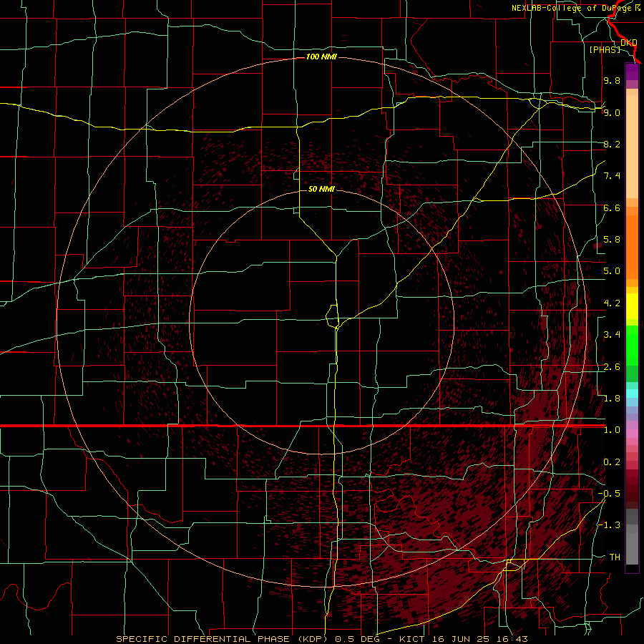Screen dimensions: 644x644
Task: Click the 5.8 color scale label
Action: [612, 240]
